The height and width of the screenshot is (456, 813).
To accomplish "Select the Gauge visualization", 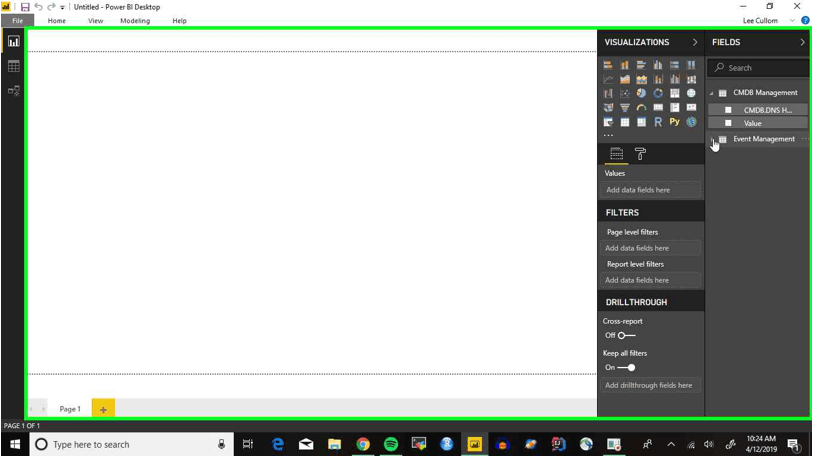I will click(x=641, y=107).
